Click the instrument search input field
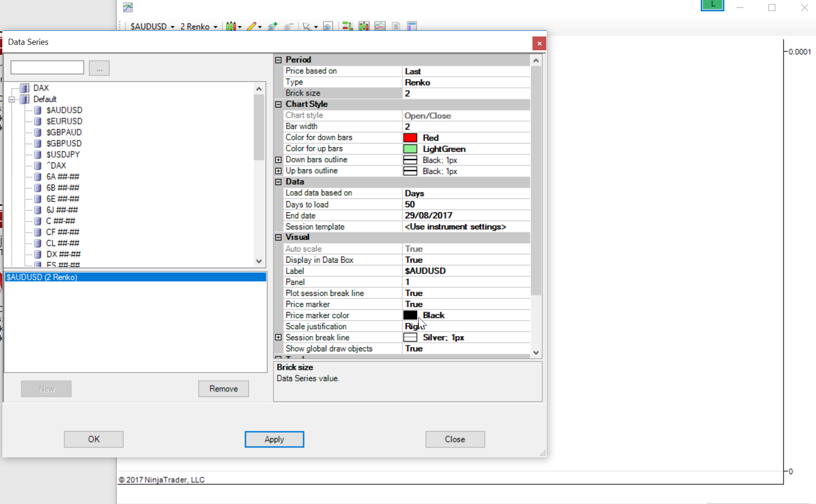Image resolution: width=816 pixels, height=504 pixels. tap(47, 67)
